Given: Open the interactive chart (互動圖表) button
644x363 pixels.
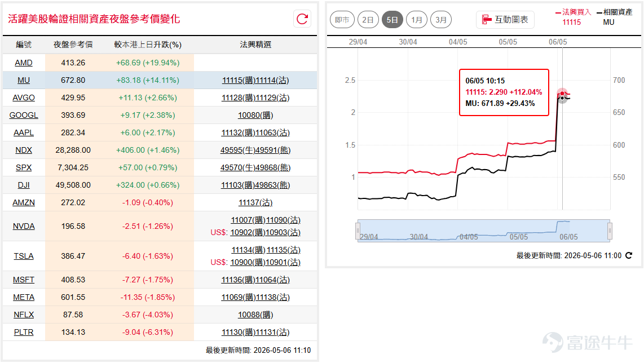Looking at the screenshot, I should (x=505, y=20).
